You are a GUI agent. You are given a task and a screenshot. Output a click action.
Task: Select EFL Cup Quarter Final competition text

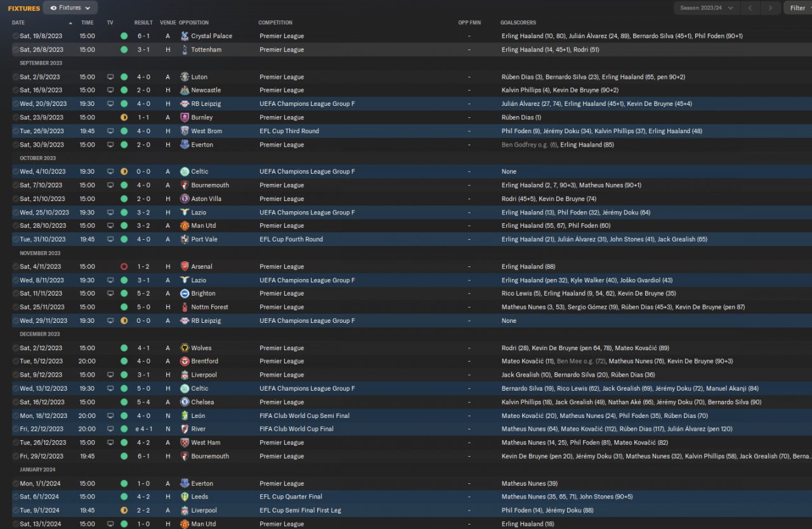(x=291, y=497)
